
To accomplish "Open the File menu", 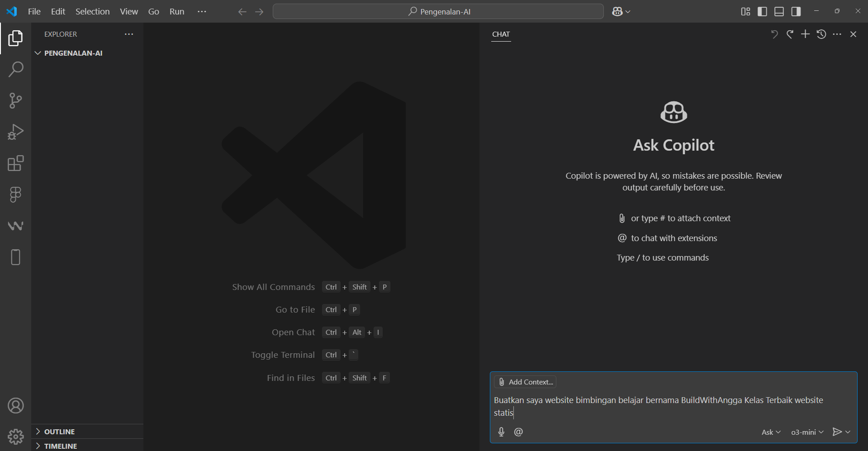I will click(34, 12).
